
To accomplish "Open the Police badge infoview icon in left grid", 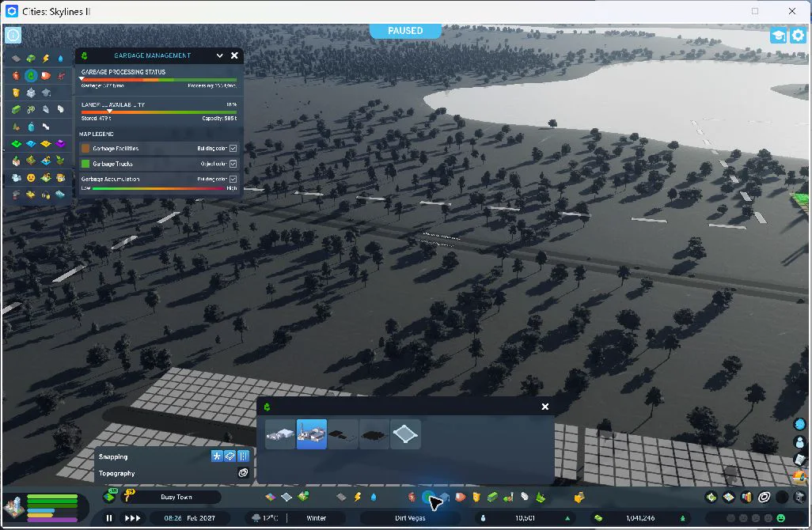I will point(16,93).
